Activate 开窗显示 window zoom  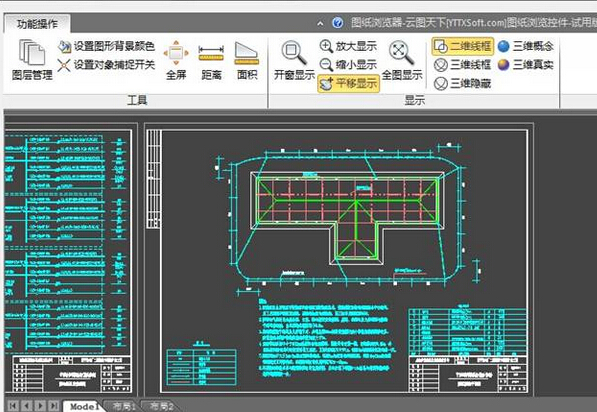pyautogui.click(x=294, y=60)
